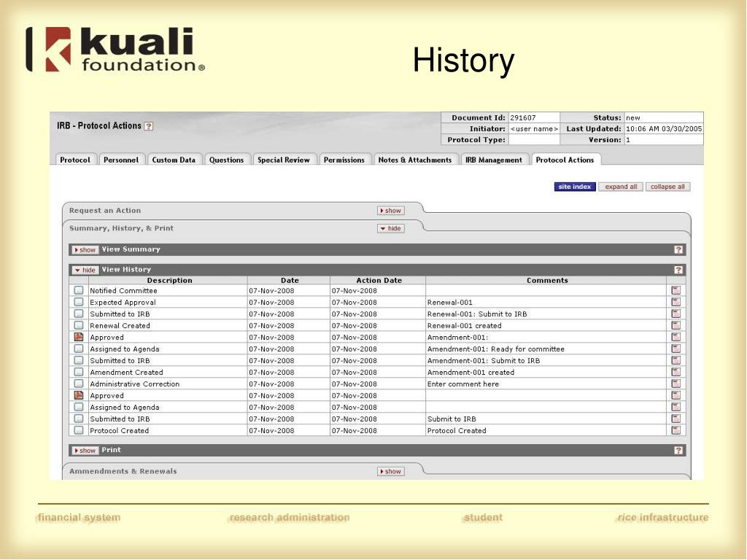Click the financial system footer link
Image resolution: width=747 pixels, height=560 pixels.
point(79,518)
